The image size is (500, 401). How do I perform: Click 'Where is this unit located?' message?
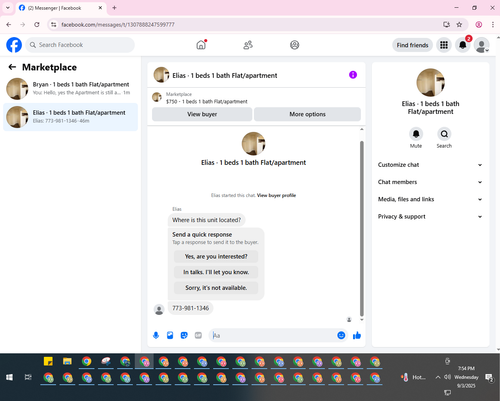pyautogui.click(x=206, y=220)
